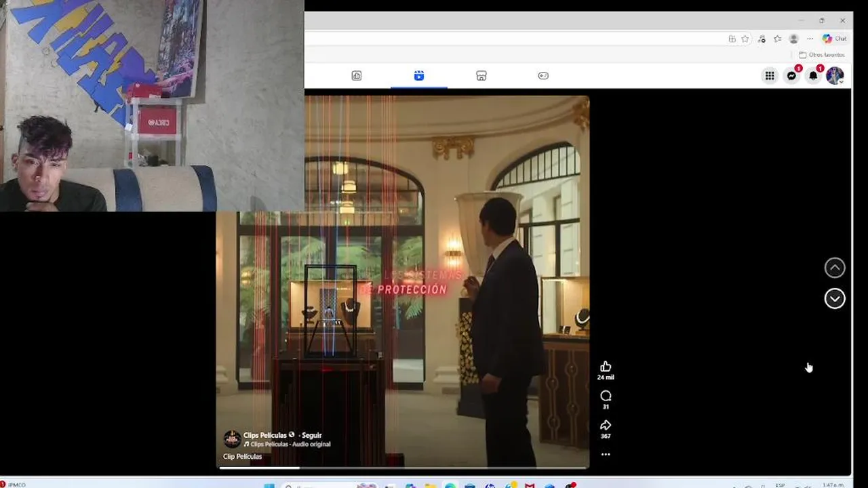Viewport: 868px width, 488px height.
Task: Open Clips Películas profile picture
Action: (232, 439)
